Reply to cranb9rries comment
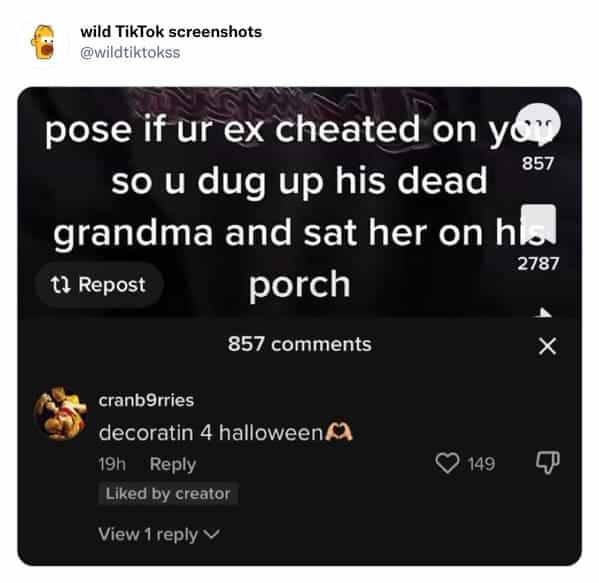599x583 pixels. (x=173, y=464)
